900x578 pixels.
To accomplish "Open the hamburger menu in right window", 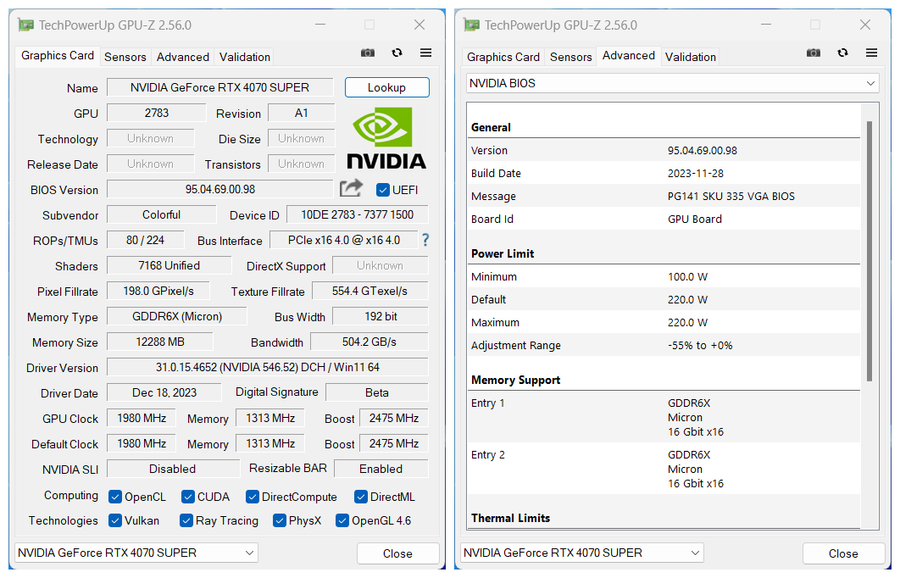I will [872, 53].
